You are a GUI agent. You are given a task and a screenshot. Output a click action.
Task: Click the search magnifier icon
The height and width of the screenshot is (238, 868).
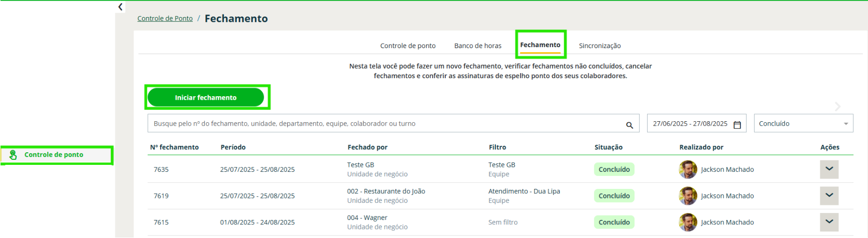[x=629, y=125]
